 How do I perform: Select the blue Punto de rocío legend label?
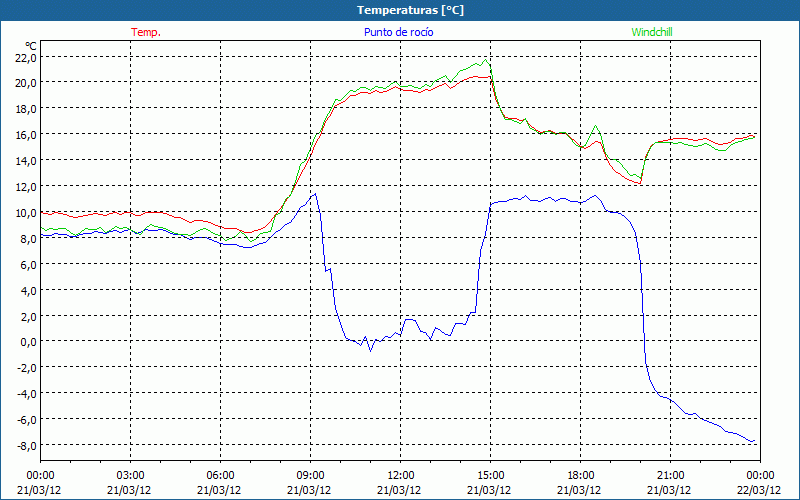click(398, 32)
